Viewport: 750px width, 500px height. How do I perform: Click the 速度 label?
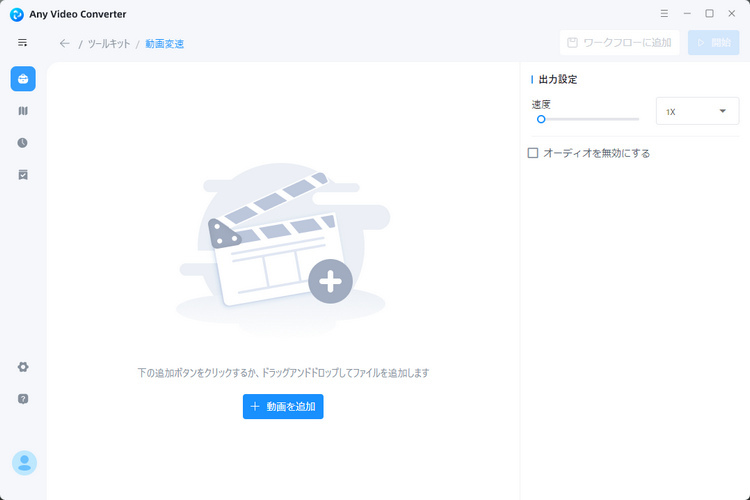[x=541, y=104]
